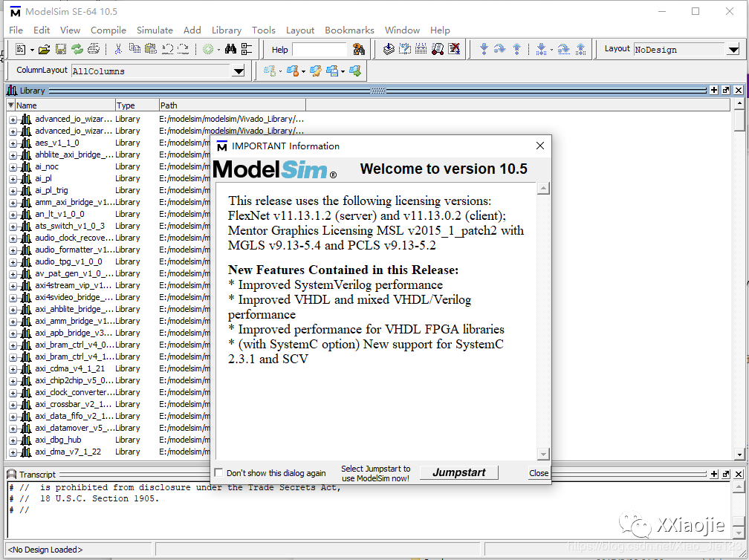Open the Help menu
749x560 pixels.
pyautogui.click(x=440, y=30)
